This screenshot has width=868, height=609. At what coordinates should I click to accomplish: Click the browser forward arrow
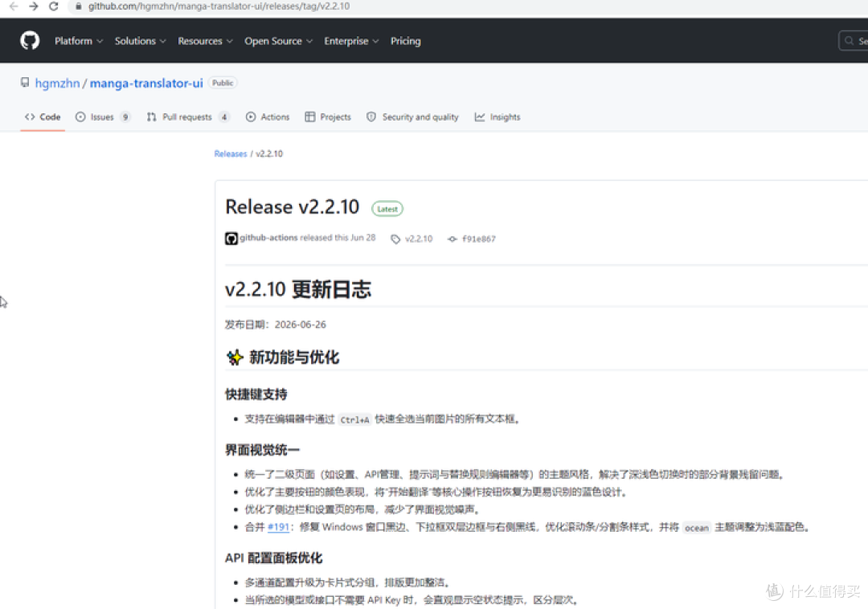point(34,6)
